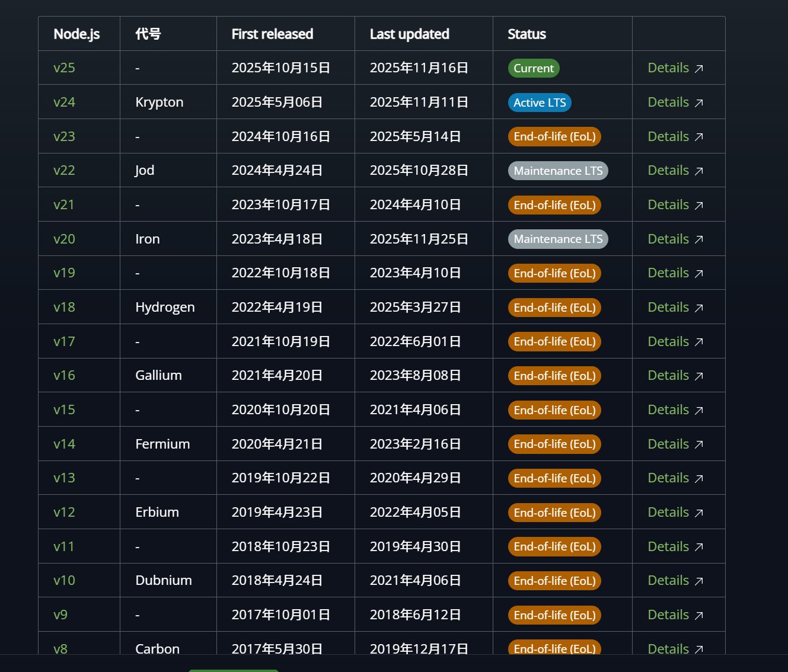Click the 2022年6月01日 updated date
Viewport: 788px width, 672px height.
pyautogui.click(x=415, y=341)
